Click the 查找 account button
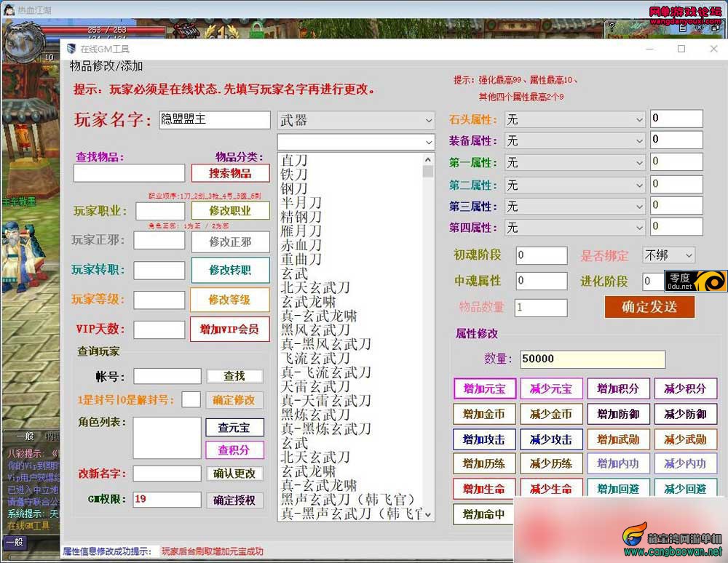This screenshot has height=563, width=728. pyautogui.click(x=234, y=375)
